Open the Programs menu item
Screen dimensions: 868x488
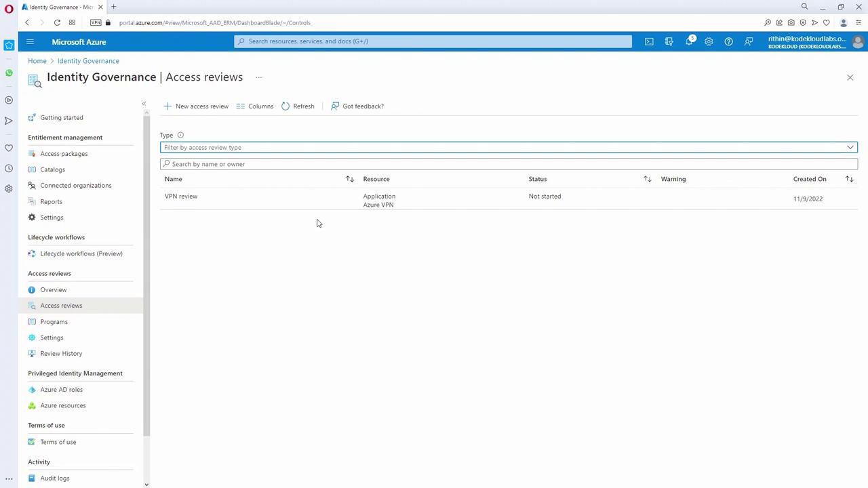(x=54, y=322)
